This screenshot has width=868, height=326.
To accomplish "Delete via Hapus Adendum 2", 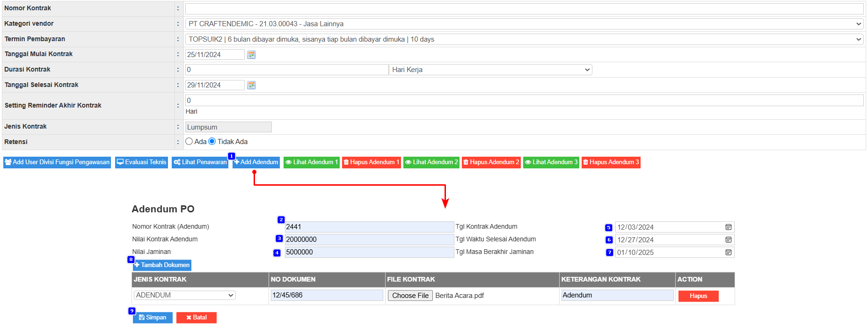I will 491,162.
